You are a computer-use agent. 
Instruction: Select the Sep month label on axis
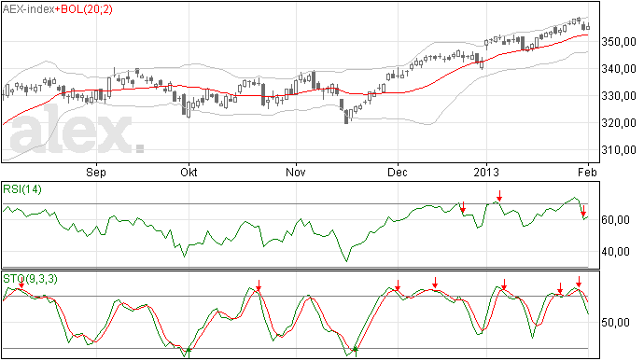pos(96,172)
